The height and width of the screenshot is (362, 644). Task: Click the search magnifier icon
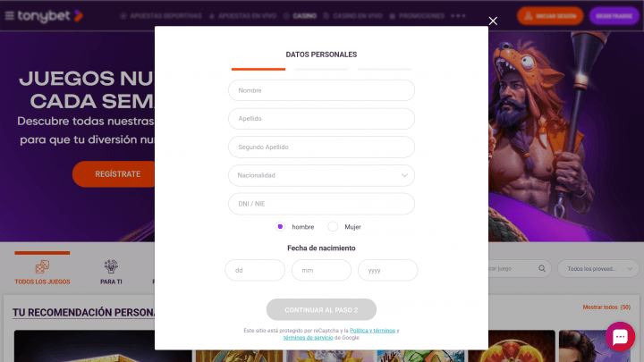click(x=542, y=268)
